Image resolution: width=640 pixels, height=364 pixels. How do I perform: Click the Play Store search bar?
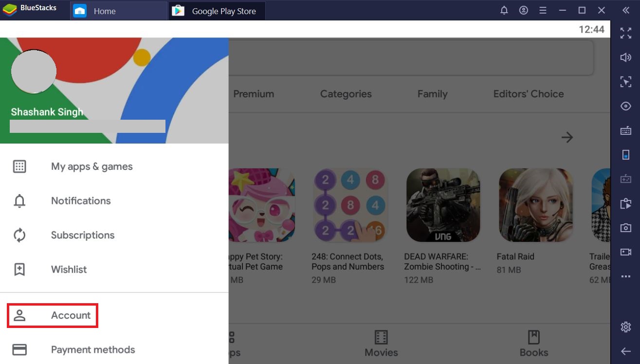[411, 57]
